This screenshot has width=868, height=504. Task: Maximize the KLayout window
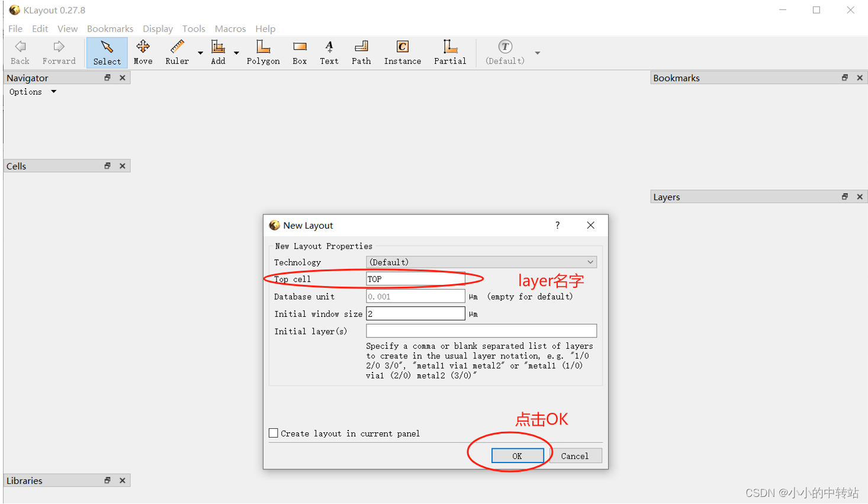coord(816,10)
